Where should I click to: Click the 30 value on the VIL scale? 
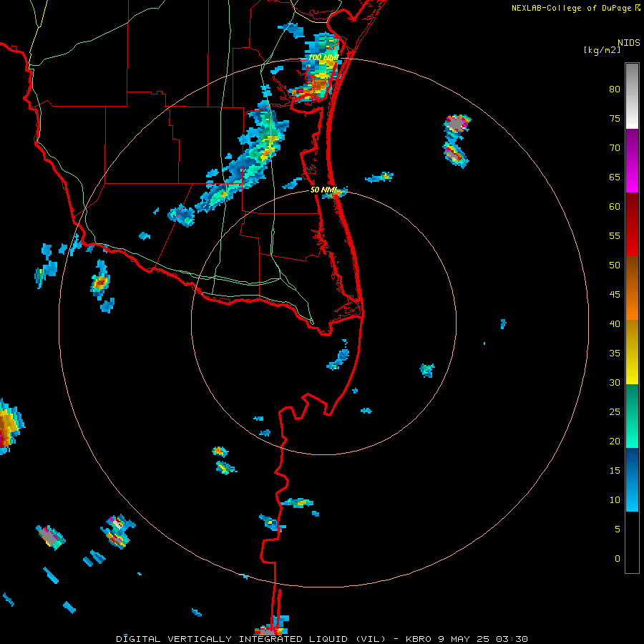click(x=615, y=383)
